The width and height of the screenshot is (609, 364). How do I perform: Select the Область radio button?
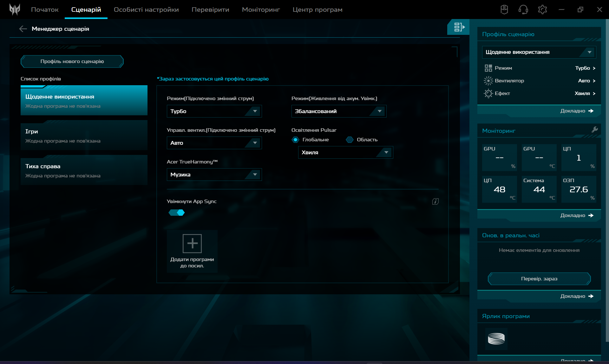pos(350,140)
